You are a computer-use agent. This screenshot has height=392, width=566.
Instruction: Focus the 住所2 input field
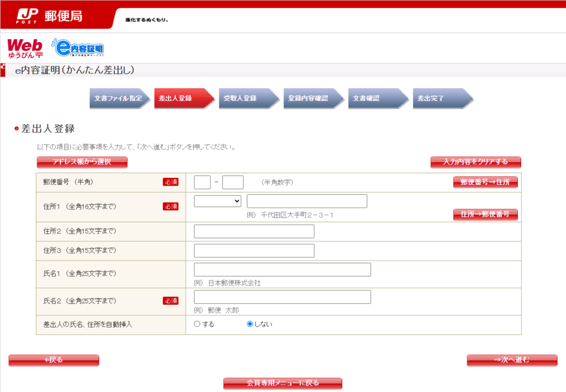254,231
